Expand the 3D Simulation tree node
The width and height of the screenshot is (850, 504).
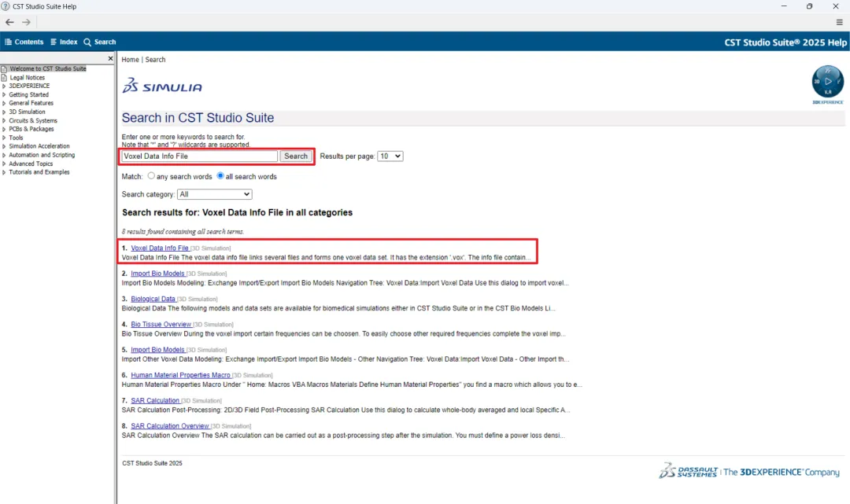(x=4, y=112)
